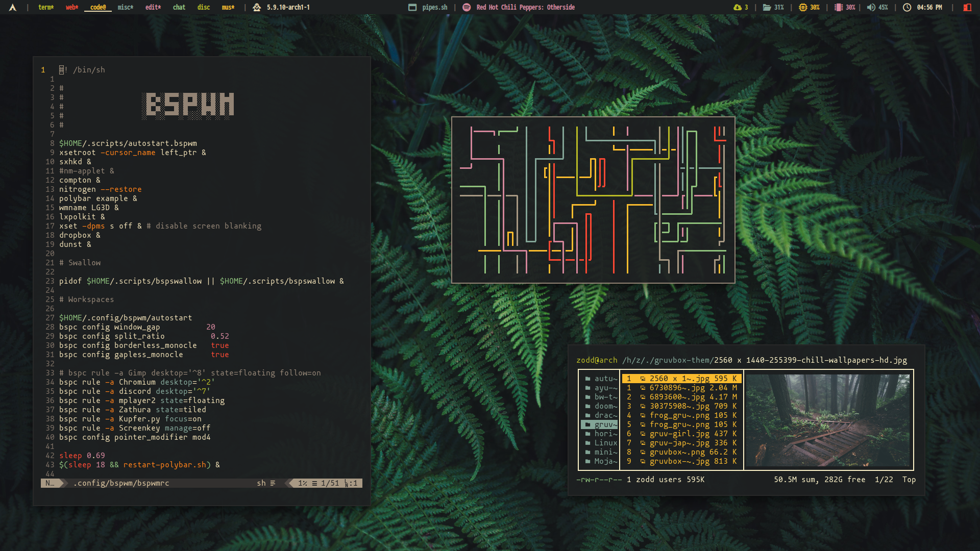Open the red power menu icon

(x=967, y=7)
